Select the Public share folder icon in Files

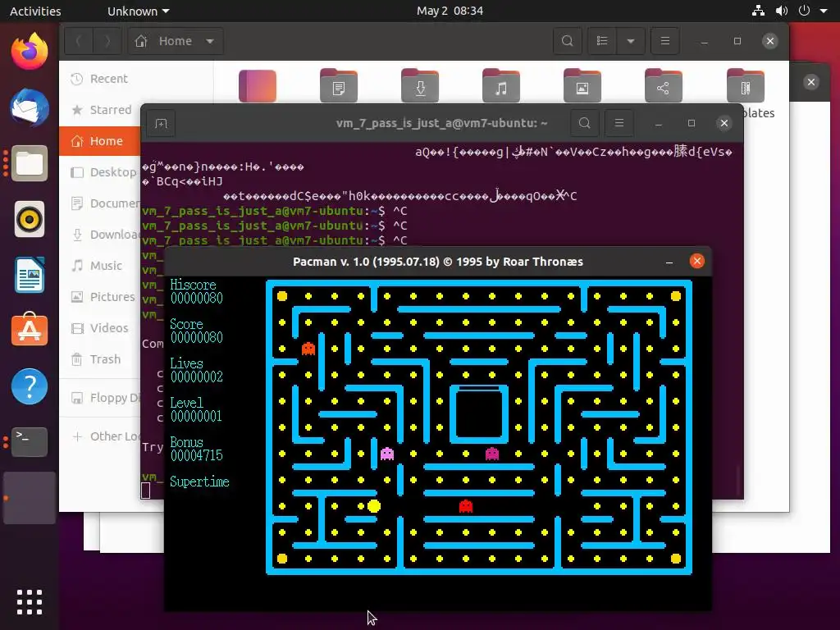pyautogui.click(x=663, y=85)
